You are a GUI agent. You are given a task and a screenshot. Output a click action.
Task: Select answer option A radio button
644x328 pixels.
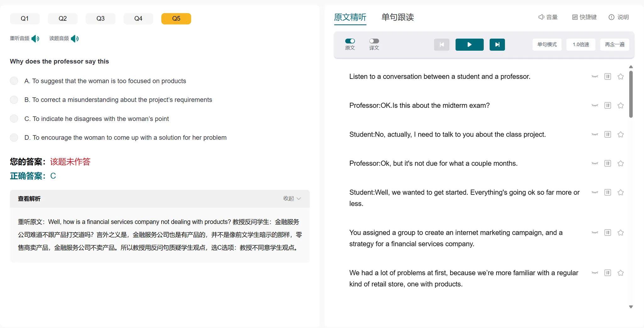pyautogui.click(x=14, y=81)
